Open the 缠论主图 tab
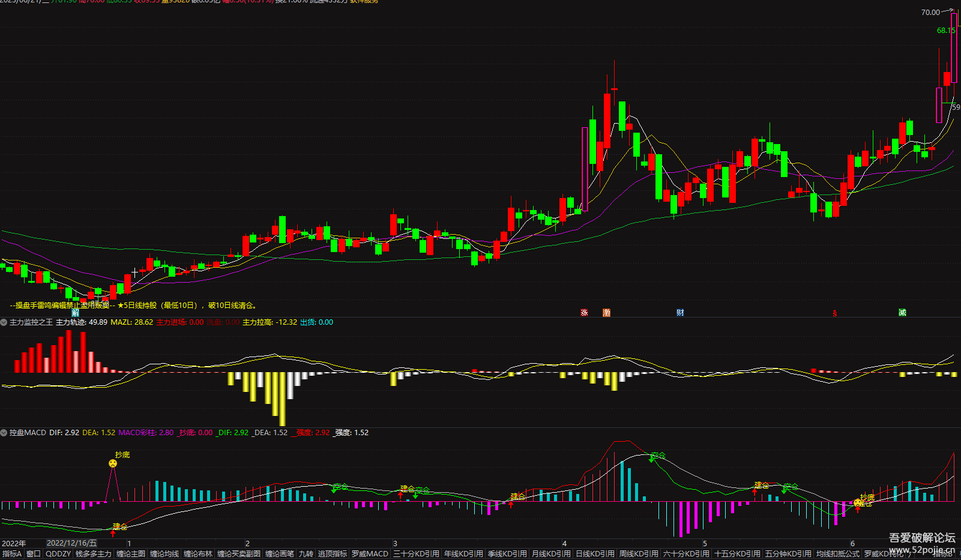Image resolution: width=961 pixels, height=560 pixels. 131,554
